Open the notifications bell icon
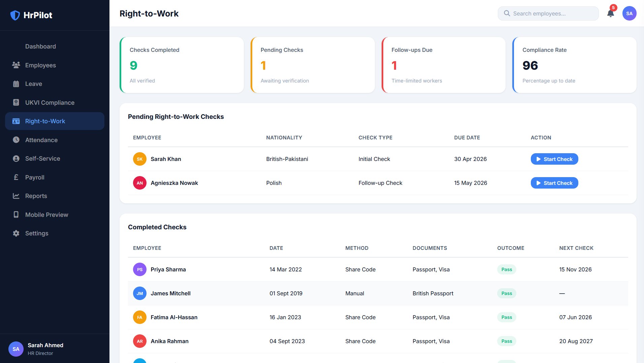 pos(610,13)
